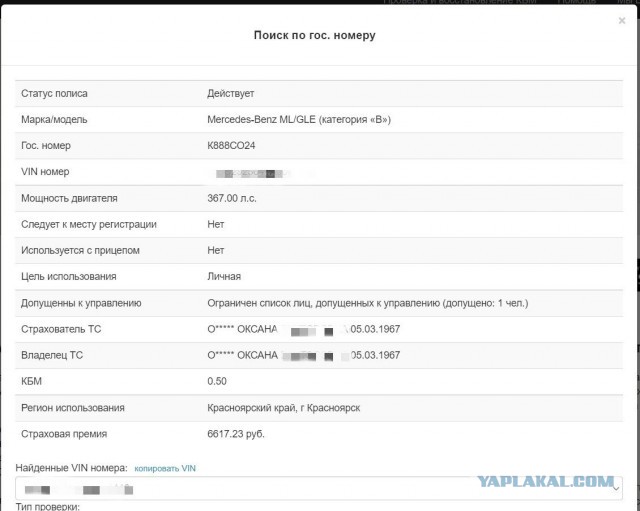Click the policy status Действует value
The image size is (640, 511).
point(231,93)
